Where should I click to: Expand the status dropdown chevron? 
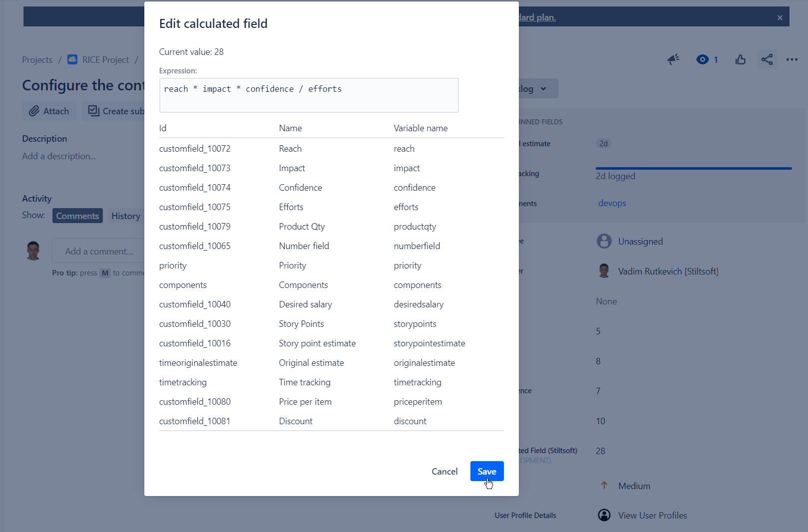[543, 89]
